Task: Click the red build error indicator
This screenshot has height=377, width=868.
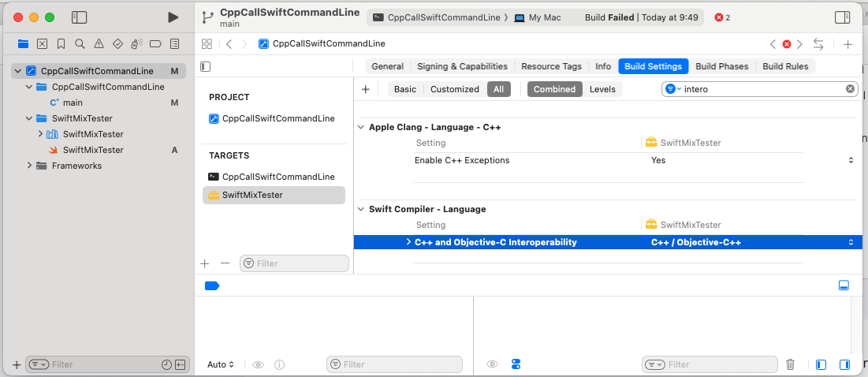Action: pos(721,17)
